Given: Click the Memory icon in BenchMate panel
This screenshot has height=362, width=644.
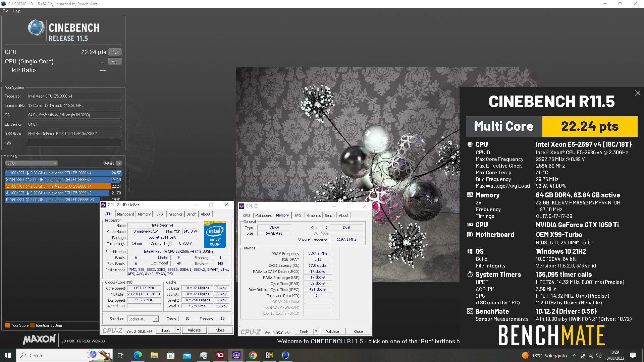Looking at the screenshot, I should coord(470,195).
